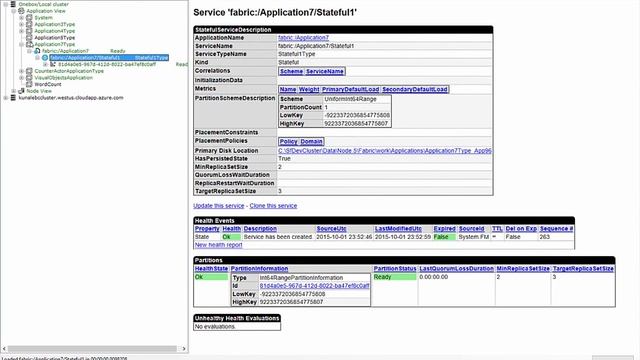Expand the System tree node
Viewport: 640px width, 360px height.
(22, 18)
